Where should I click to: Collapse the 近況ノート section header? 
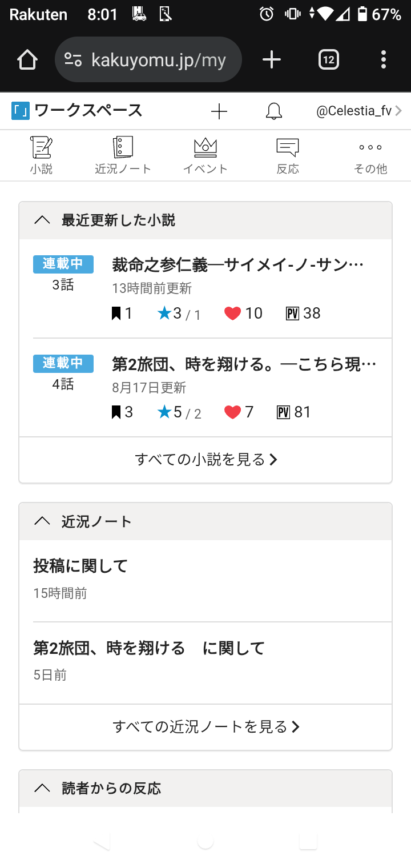(x=42, y=521)
